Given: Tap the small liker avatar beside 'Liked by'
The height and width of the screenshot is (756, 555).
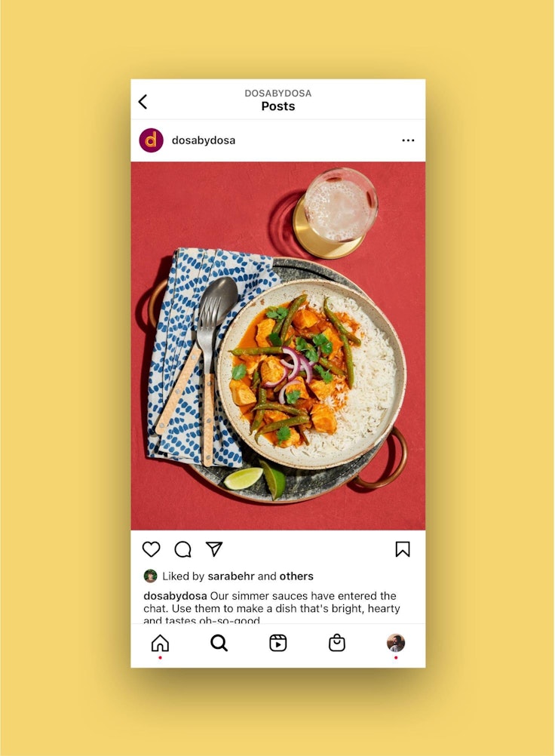Looking at the screenshot, I should [150, 576].
